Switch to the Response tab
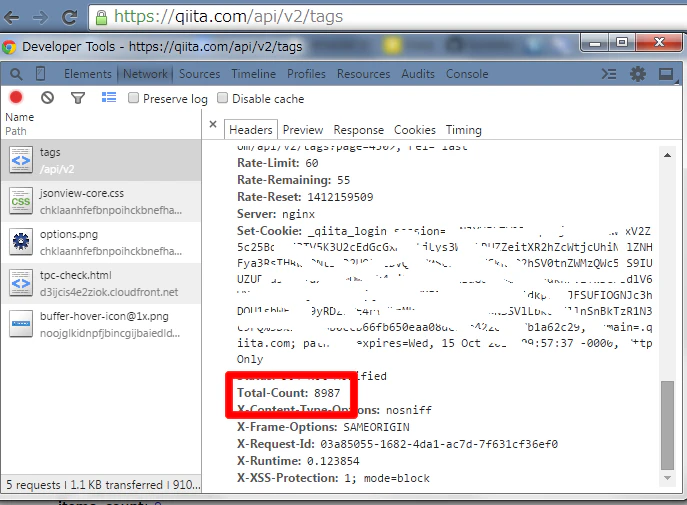687x505 pixels. pyautogui.click(x=358, y=130)
